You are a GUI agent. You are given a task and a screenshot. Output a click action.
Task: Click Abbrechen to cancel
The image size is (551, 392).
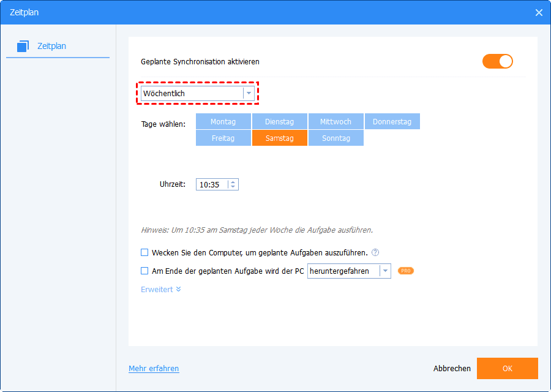pos(452,369)
